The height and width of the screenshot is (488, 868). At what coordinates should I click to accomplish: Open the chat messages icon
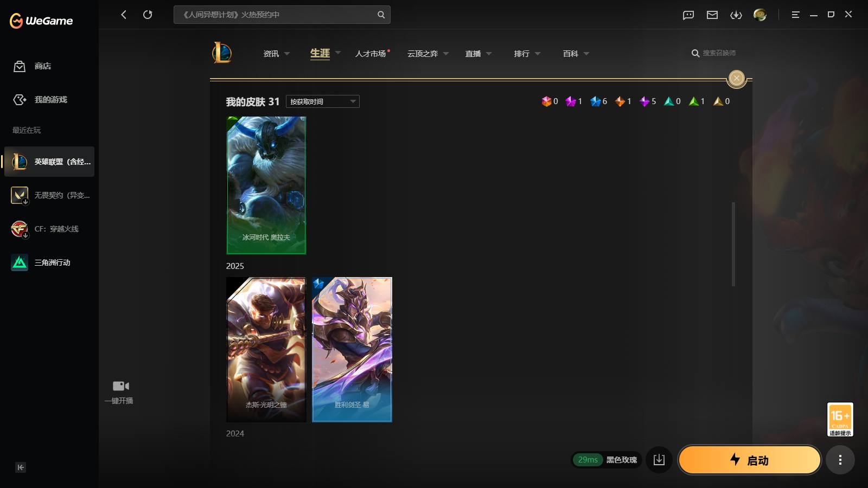[x=688, y=15]
